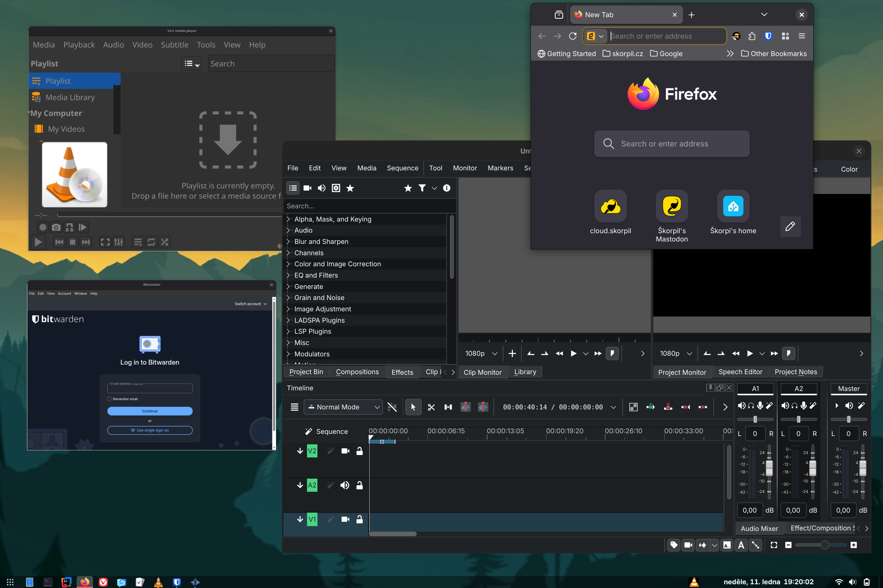Open the Sequence menu in Kdenlive

click(402, 169)
